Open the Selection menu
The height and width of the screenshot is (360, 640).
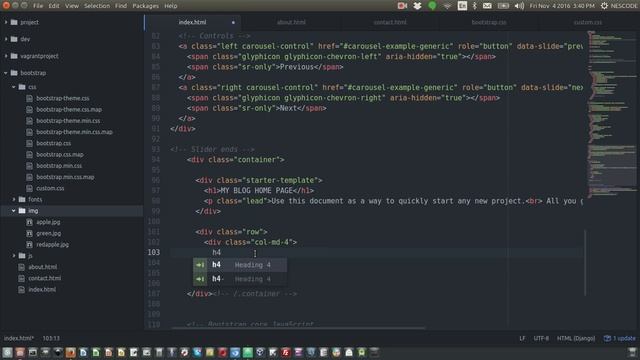97,6
